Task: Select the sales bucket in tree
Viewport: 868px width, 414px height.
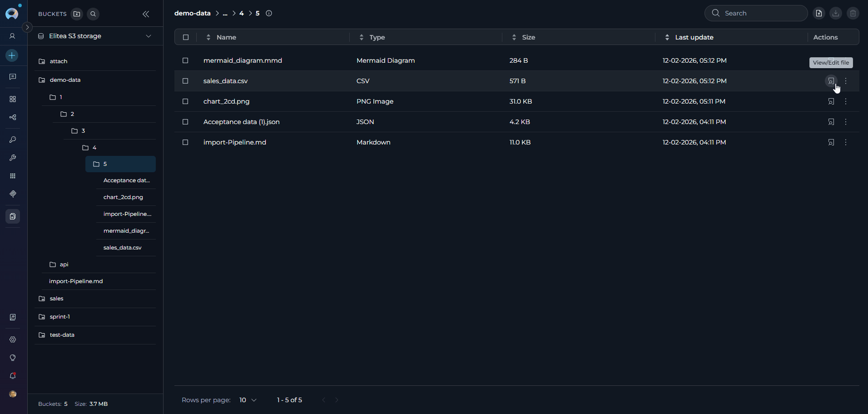Action: [95, 299]
